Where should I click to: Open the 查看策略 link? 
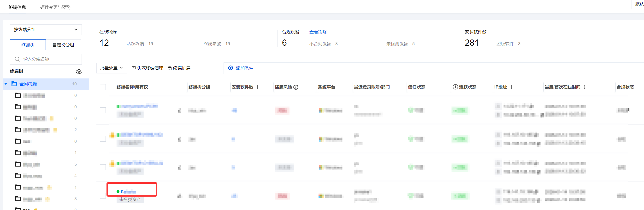318,32
